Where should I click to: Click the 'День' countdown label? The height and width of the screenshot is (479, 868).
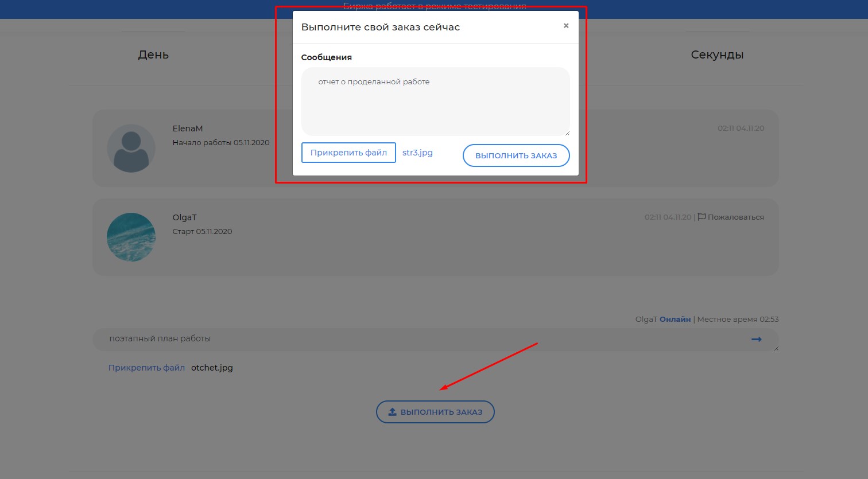[x=153, y=55]
